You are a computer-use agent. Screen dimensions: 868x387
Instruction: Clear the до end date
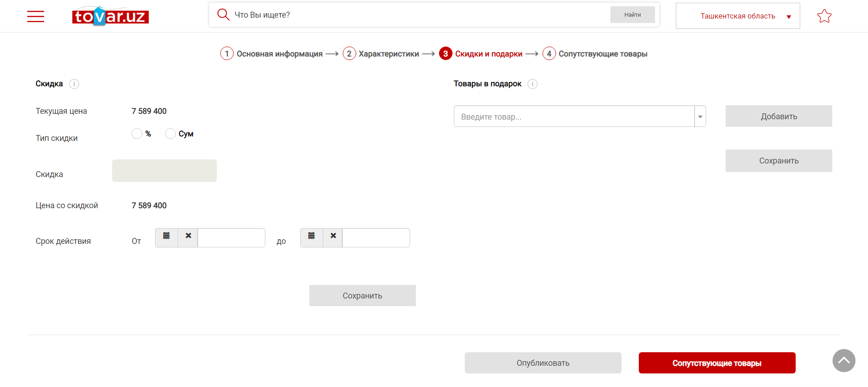pyautogui.click(x=333, y=238)
